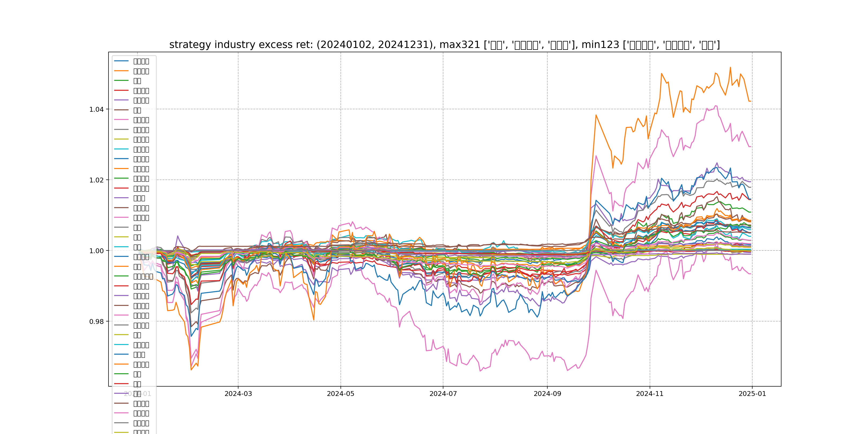
Task: Click the purple spike above 1.00 in January
Action: (178, 236)
